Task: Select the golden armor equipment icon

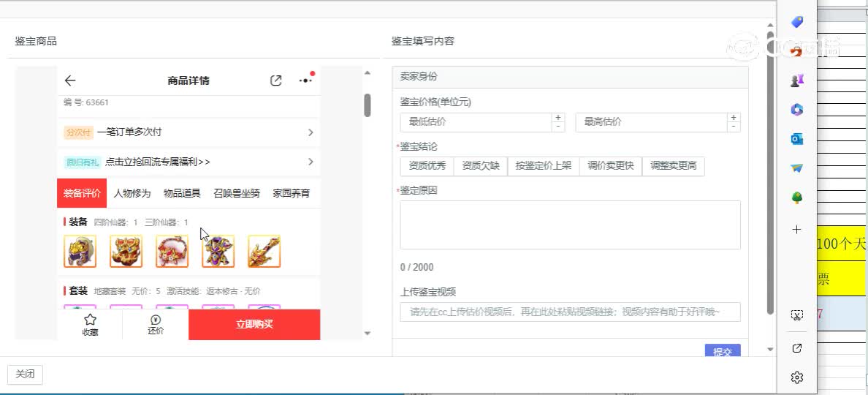Action: coord(126,251)
